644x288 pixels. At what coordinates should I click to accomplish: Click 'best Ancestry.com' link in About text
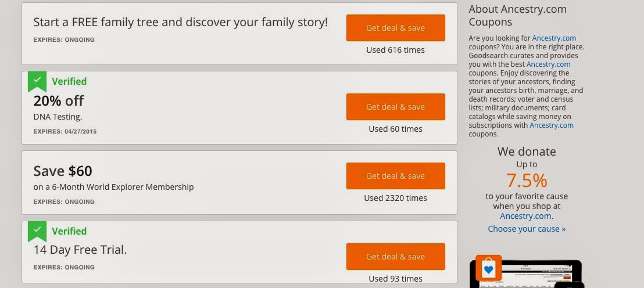coord(548,64)
